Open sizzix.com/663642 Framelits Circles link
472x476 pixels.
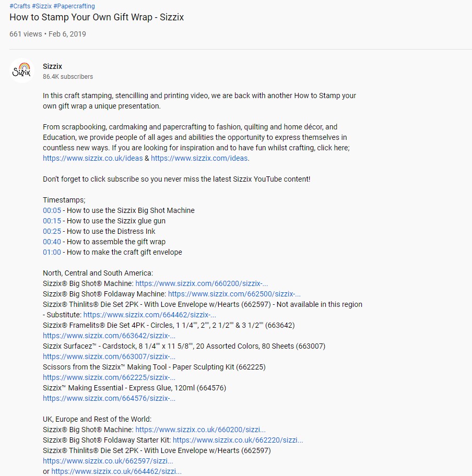(109, 336)
